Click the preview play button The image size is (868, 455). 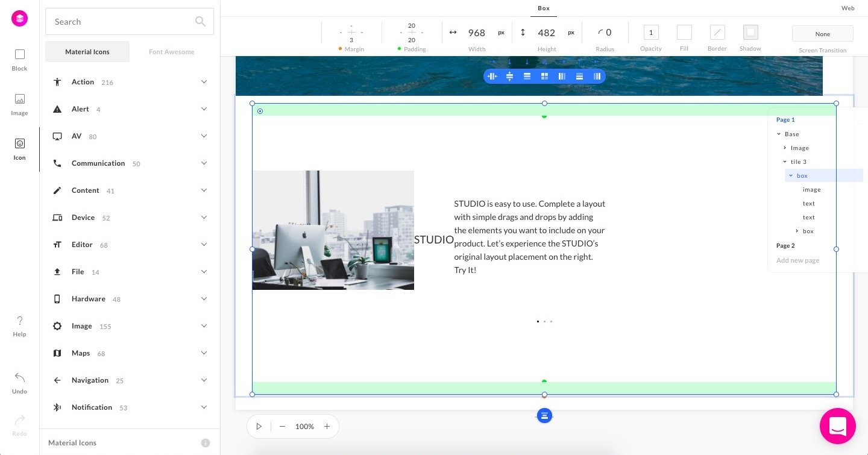[x=259, y=427]
